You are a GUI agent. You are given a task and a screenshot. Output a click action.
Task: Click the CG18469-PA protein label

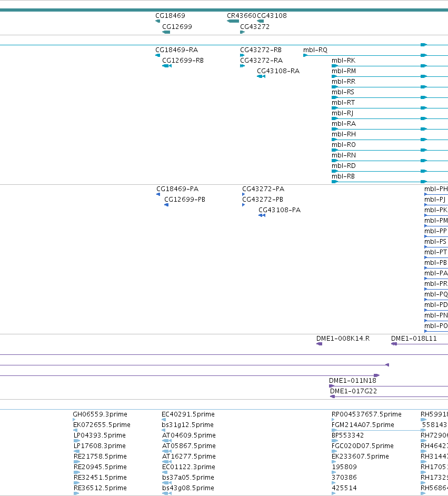point(177,189)
